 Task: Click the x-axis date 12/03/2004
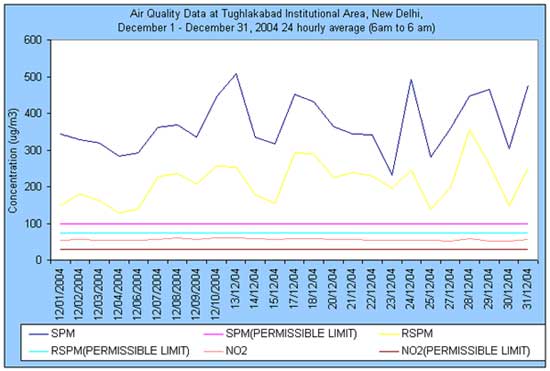click(99, 294)
